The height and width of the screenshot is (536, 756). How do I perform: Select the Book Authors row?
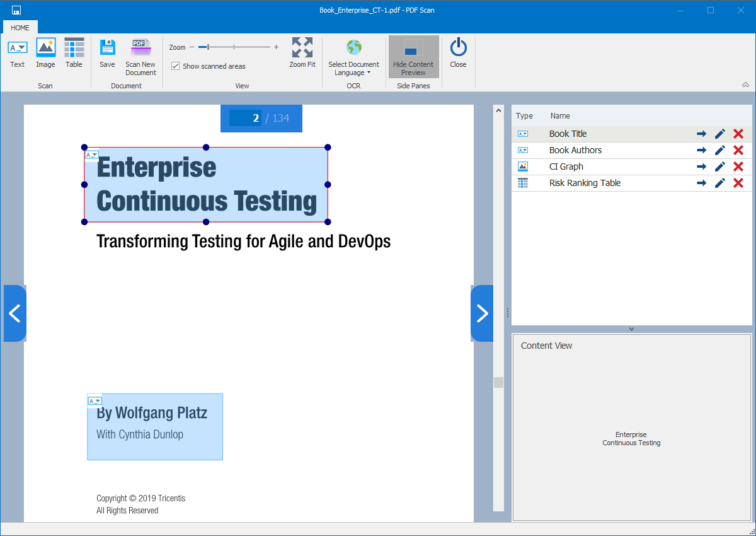(631, 150)
